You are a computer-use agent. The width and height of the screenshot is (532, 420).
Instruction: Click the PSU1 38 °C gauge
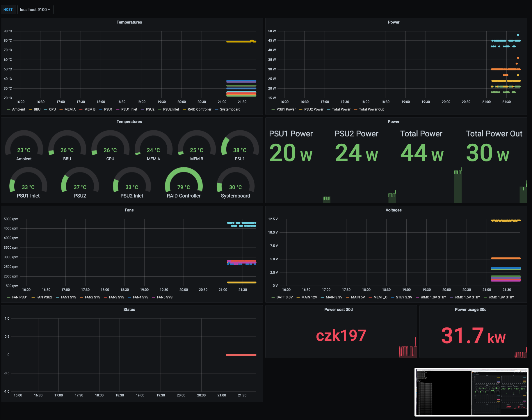(x=240, y=145)
